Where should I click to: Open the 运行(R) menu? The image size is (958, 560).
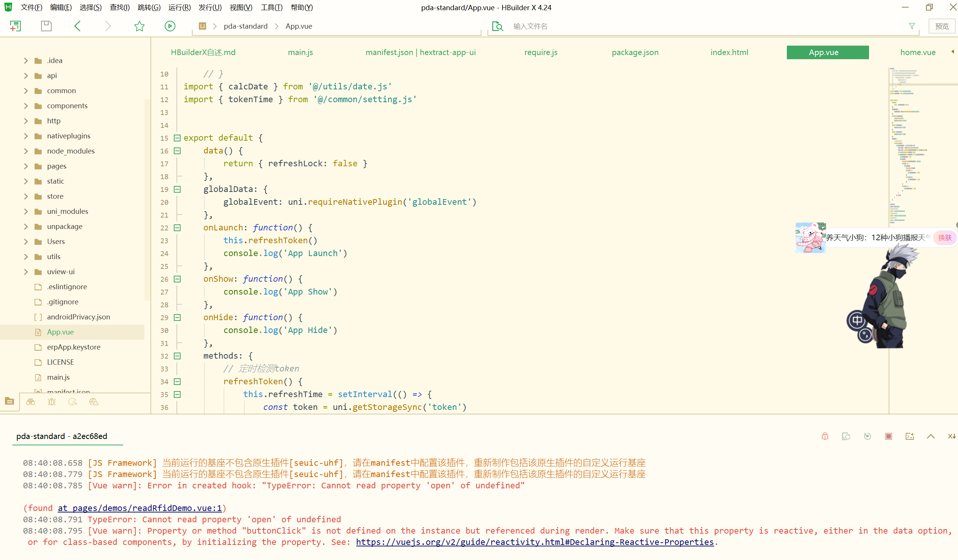click(179, 7)
